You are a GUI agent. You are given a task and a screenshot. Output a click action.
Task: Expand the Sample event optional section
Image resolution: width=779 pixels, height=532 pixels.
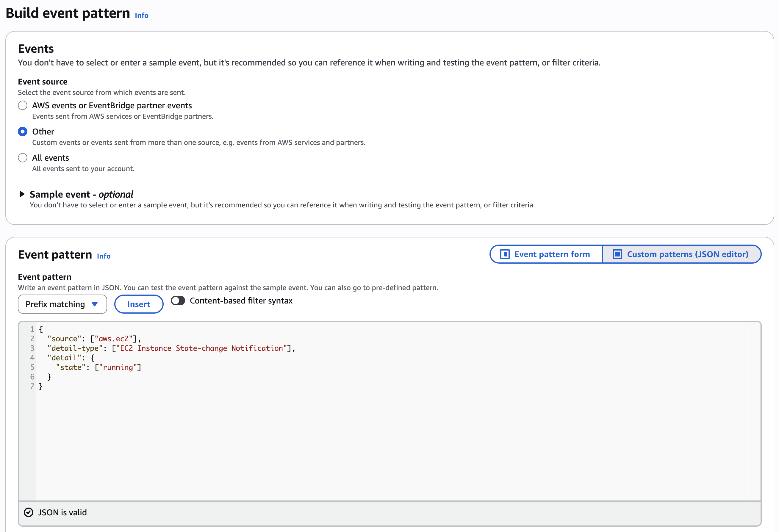tap(82, 194)
